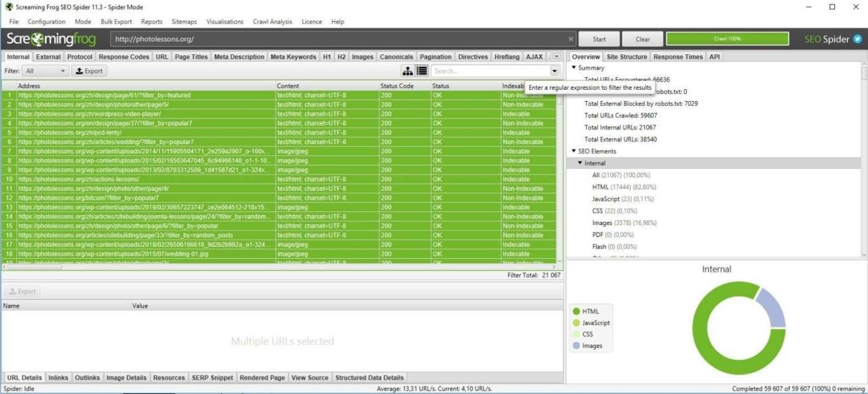Switch to the H1 tab
This screenshot has width=868, height=394.
tap(327, 57)
